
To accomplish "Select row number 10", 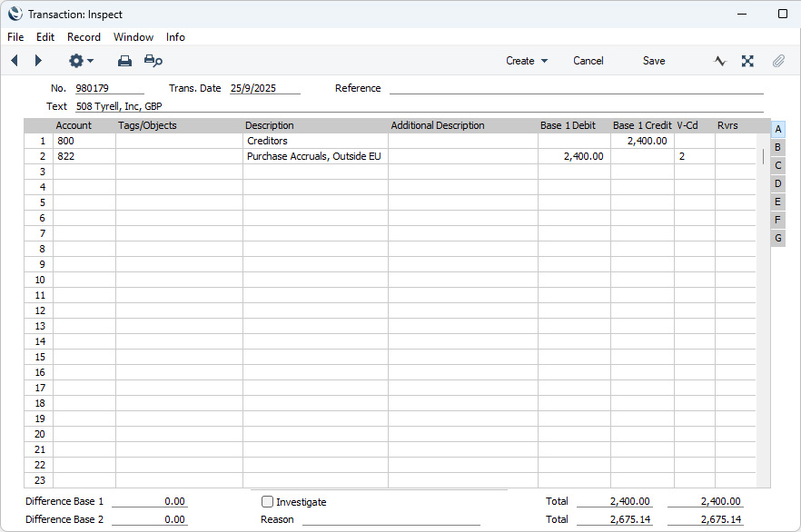I will coord(39,280).
